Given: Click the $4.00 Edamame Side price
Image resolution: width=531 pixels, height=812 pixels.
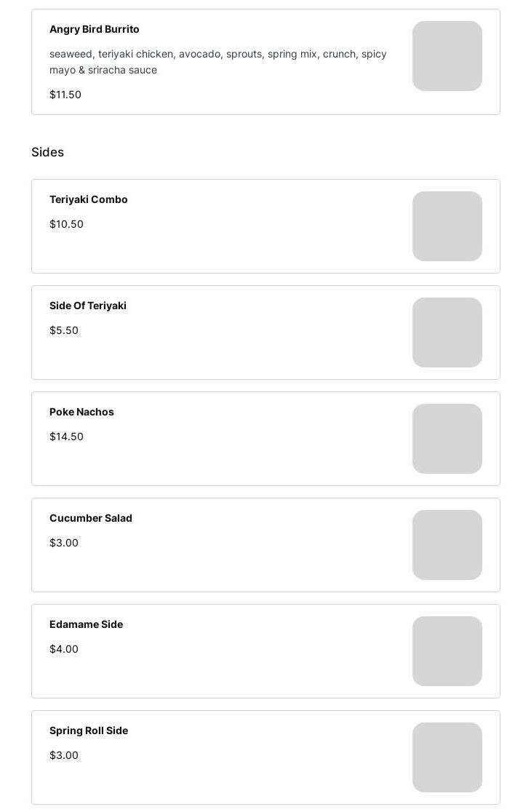Looking at the screenshot, I should click(64, 649).
